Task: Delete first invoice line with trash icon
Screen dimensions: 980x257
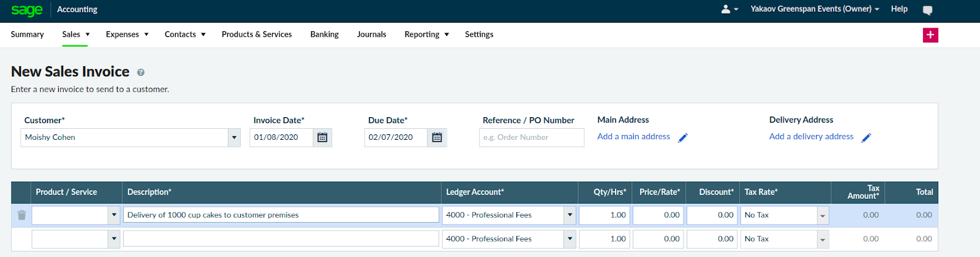Action: point(21,215)
